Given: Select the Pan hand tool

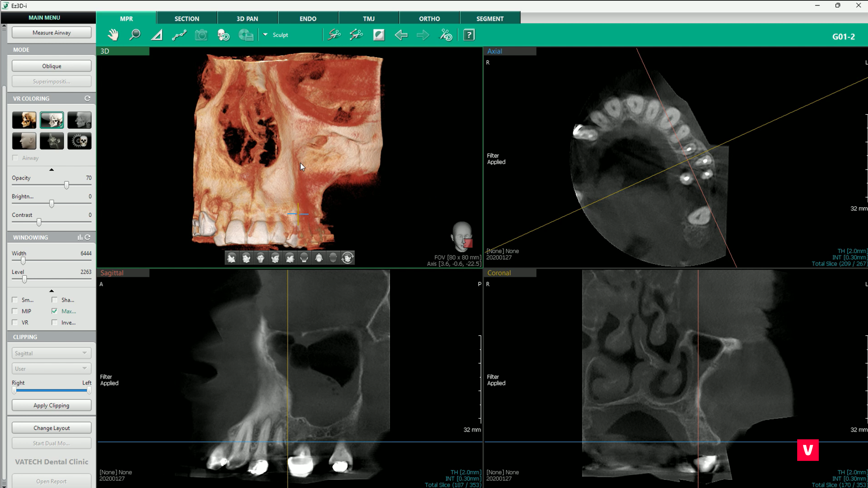Looking at the screenshot, I should 113,35.
